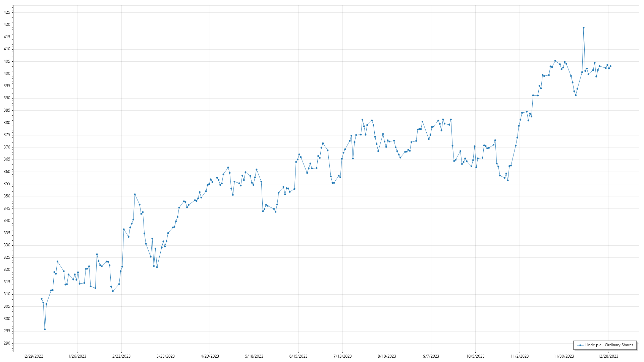Click the 'Linde plc - Ordinary Shares' legend label
The image size is (644, 362).
[x=609, y=345]
